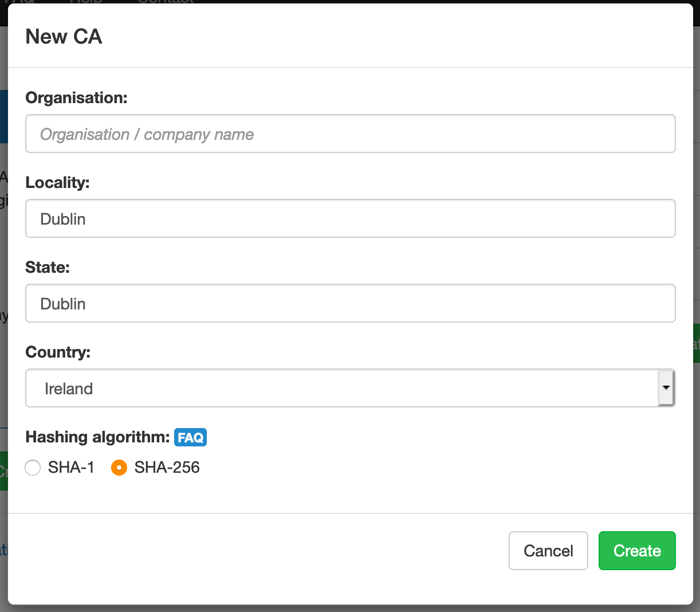The height and width of the screenshot is (612, 700).
Task: Focus the Organisation / company name field
Action: pos(351,134)
